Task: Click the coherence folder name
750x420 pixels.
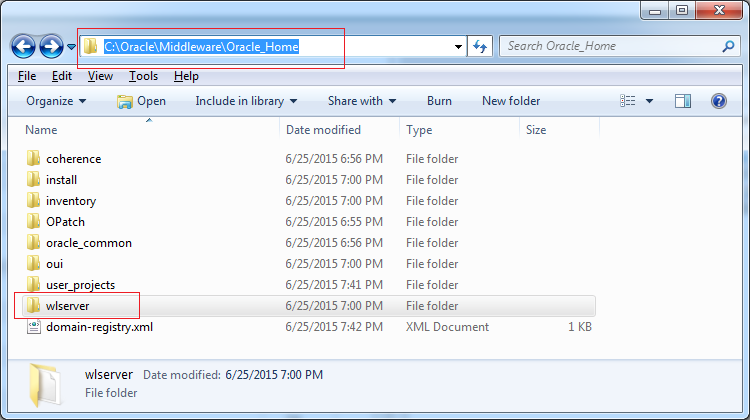Action: click(x=74, y=159)
